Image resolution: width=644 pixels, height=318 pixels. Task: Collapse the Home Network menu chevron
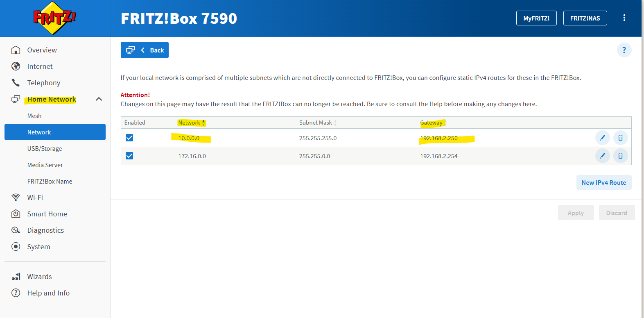99,99
